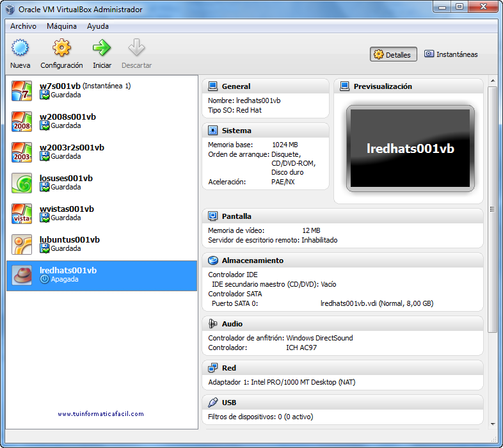Click saved-state icon under wvistas001vb
This screenshot has height=448, width=503.
(45, 218)
